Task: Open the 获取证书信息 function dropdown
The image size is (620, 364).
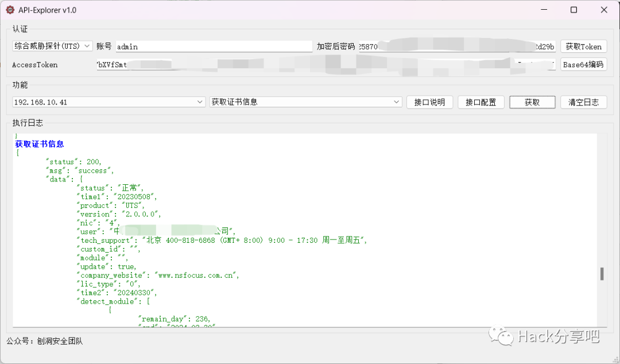Action: click(305, 102)
